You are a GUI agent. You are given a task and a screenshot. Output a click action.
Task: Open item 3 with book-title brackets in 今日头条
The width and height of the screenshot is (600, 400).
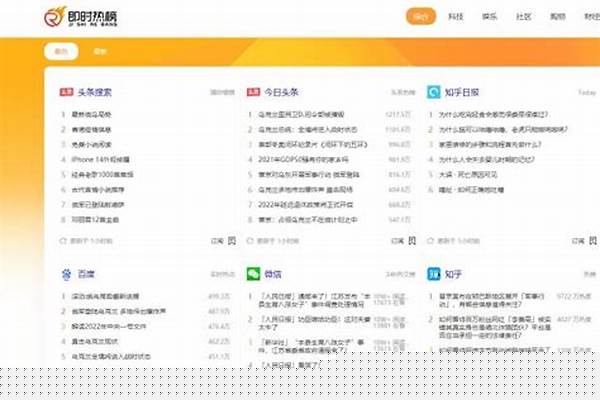(x=313, y=144)
